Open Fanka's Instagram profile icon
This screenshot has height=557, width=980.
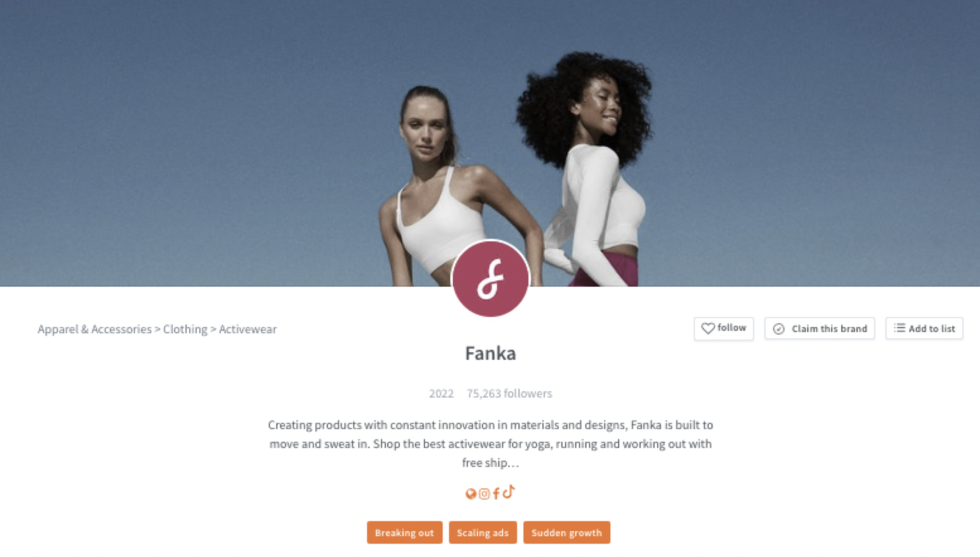[484, 494]
